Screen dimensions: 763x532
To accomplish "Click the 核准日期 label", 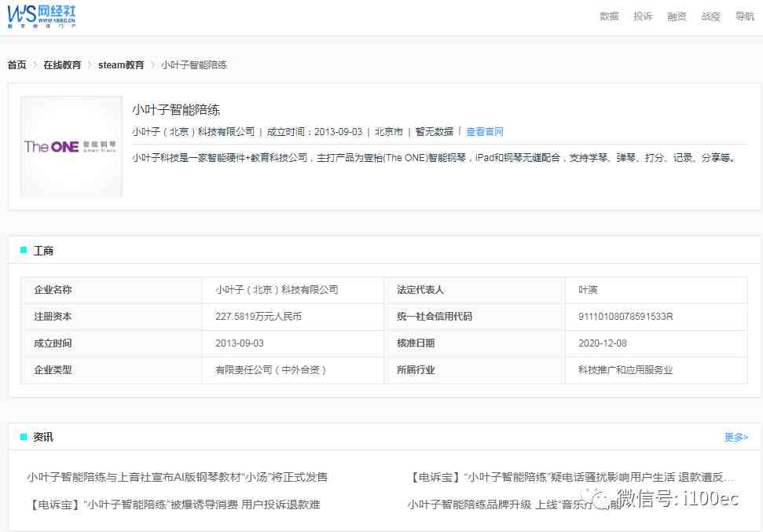I will [x=416, y=343].
